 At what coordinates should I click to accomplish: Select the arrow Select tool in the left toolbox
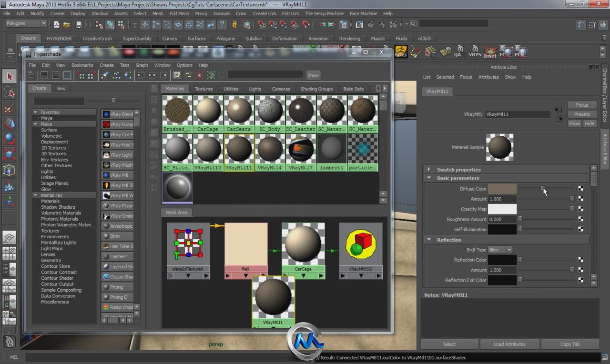click(10, 76)
